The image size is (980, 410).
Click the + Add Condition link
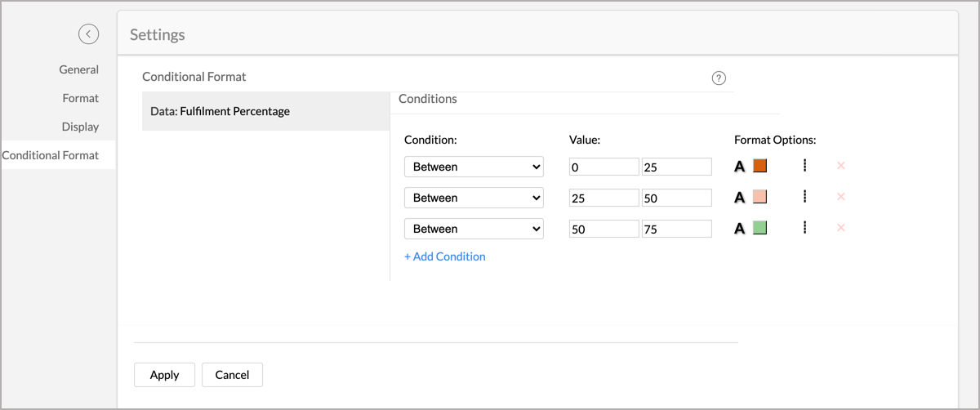point(445,256)
